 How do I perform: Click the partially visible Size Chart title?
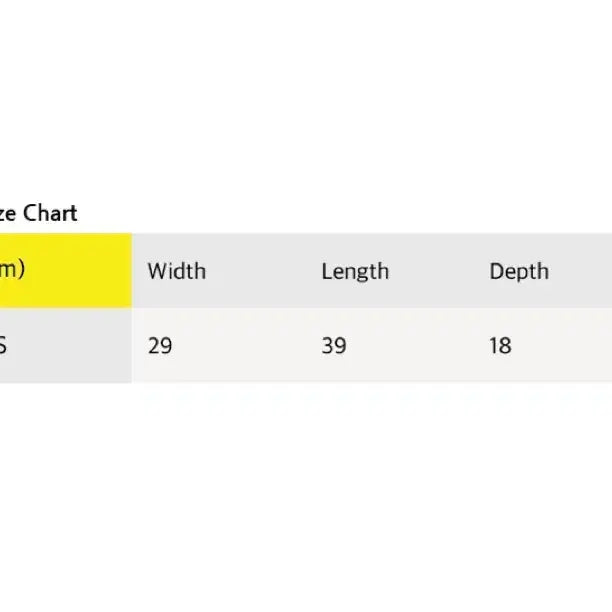click(x=38, y=213)
